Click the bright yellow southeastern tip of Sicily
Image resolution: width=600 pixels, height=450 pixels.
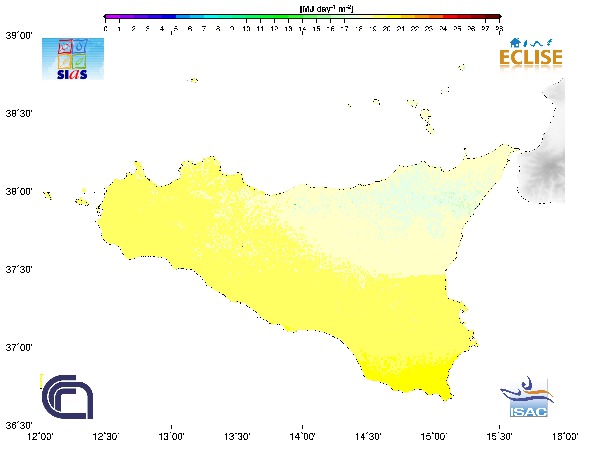[413, 377]
